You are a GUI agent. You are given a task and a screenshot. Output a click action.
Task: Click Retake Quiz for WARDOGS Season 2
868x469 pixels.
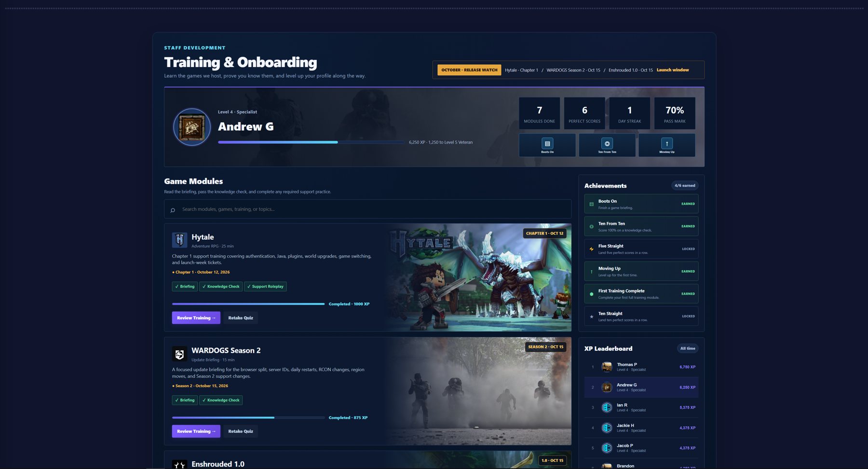pos(241,431)
